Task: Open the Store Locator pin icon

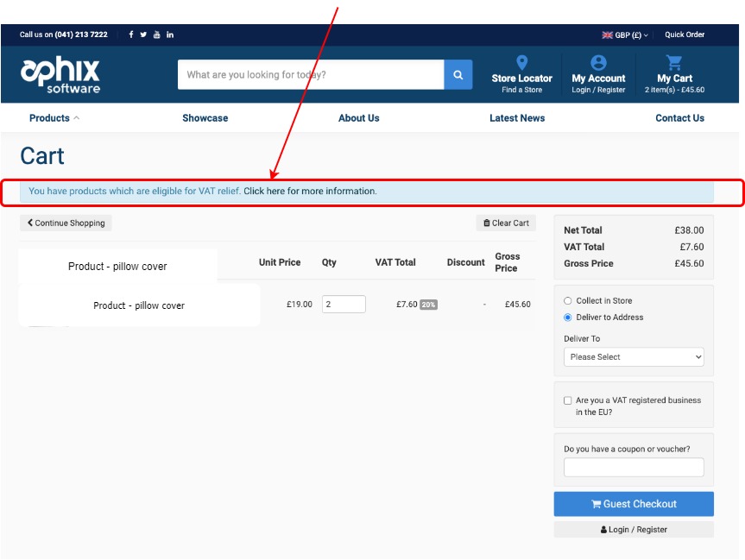Action: coord(521,63)
